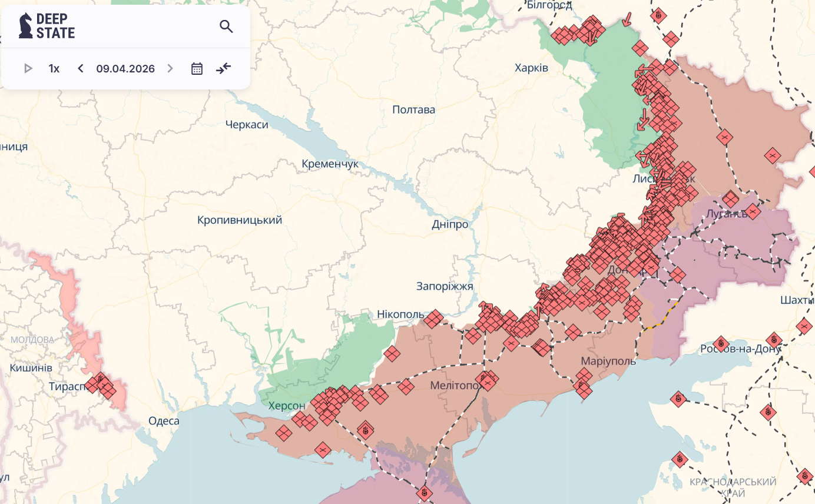Viewport: 815px width, 504px height.
Task: Click the 09.04.2026 date text
Action: coord(125,68)
